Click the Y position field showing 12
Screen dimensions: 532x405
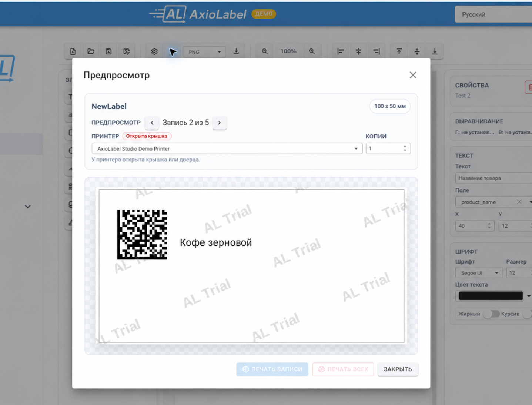tap(515, 226)
